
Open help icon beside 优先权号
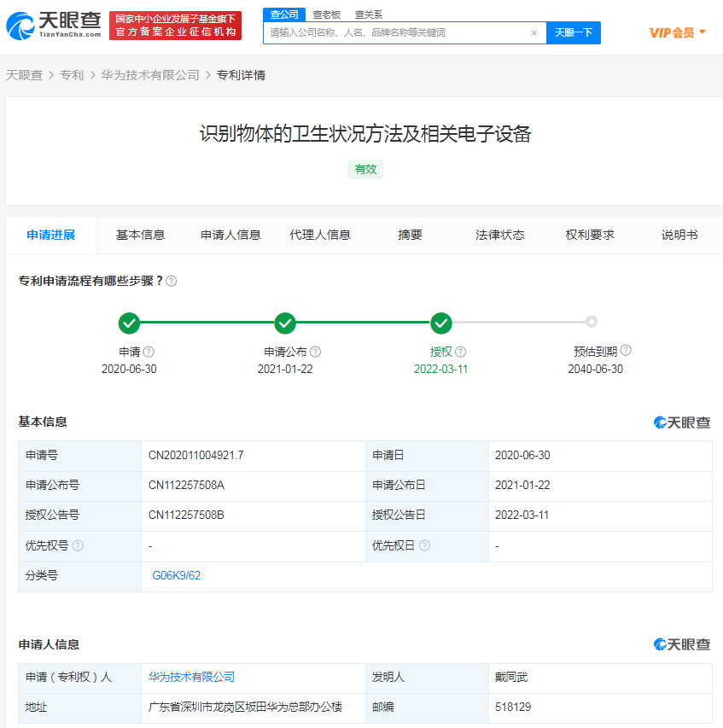[78, 545]
